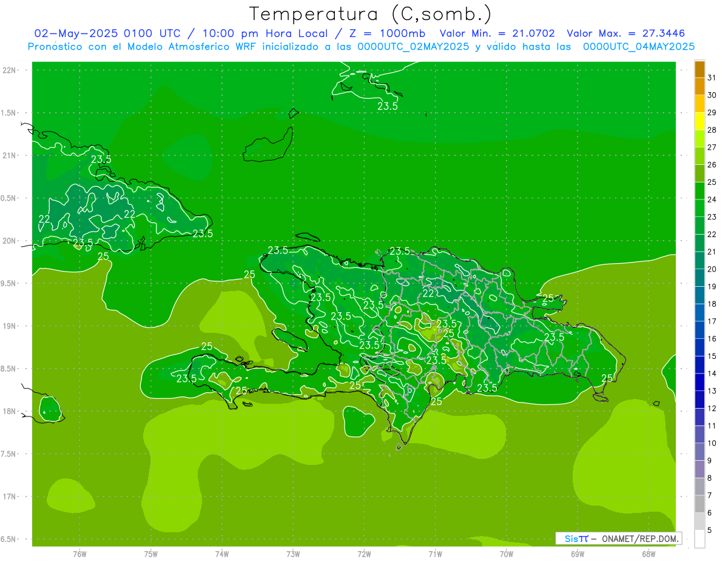Image resolution: width=728 pixels, height=562 pixels.
Task: Pick the purple colorbar segment between 8 and 9
Action: [x=699, y=469]
